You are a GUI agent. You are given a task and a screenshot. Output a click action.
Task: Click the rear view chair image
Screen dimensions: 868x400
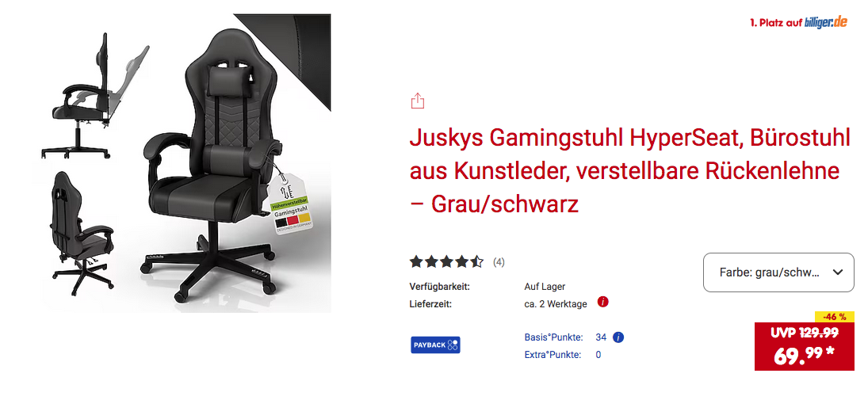point(83,232)
